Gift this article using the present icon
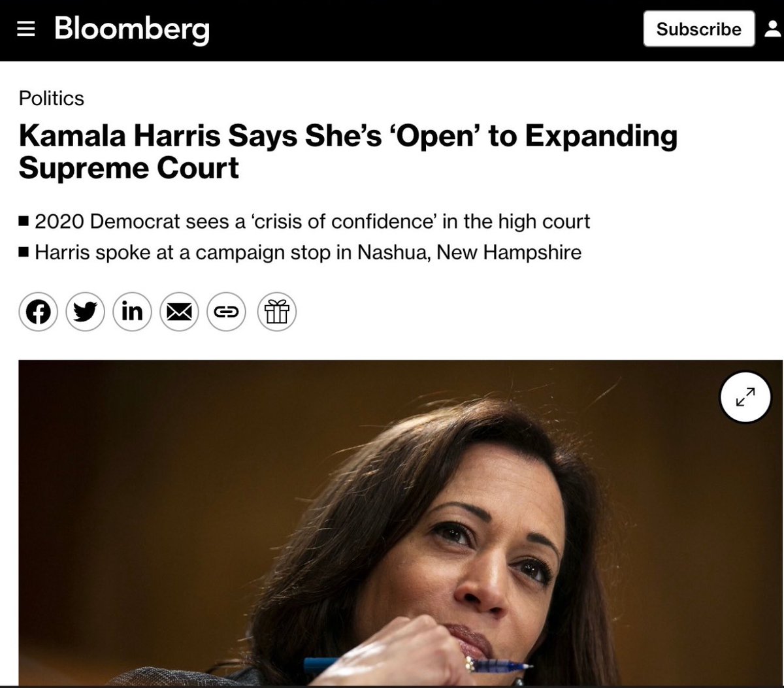Image resolution: width=784 pixels, height=688 pixels. pos(277,310)
